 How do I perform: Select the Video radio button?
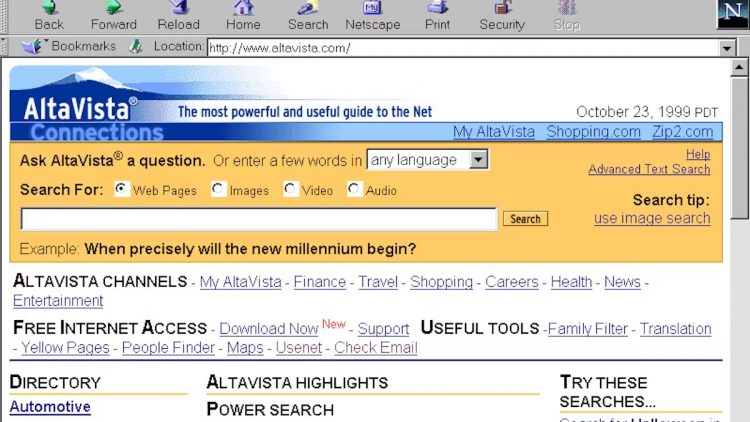pos(290,189)
